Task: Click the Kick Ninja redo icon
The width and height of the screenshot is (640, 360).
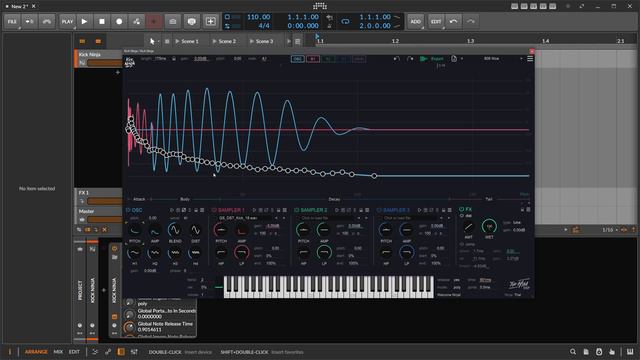Action: 410,59
